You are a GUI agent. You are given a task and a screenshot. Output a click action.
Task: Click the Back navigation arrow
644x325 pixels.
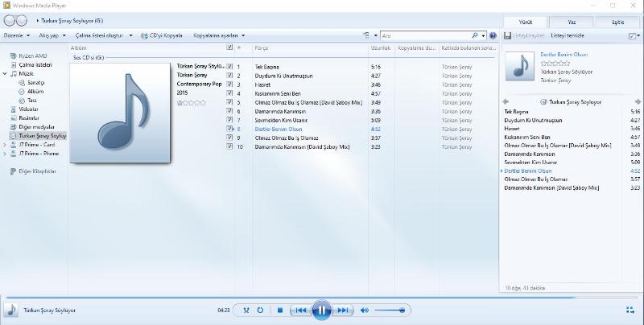(x=9, y=21)
